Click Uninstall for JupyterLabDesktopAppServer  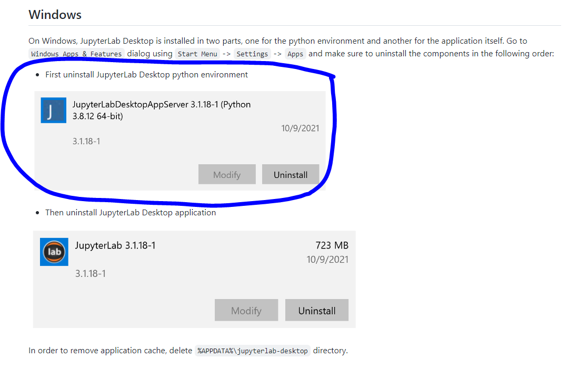(291, 174)
